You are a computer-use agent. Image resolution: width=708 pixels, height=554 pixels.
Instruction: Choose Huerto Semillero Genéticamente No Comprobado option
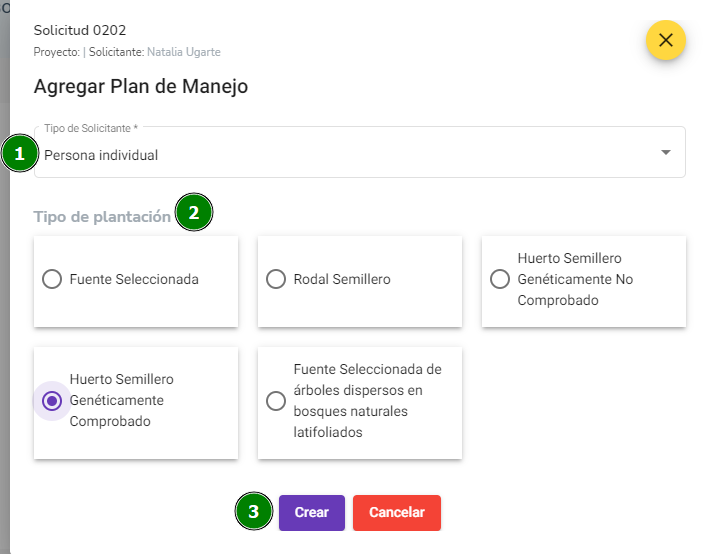500,279
